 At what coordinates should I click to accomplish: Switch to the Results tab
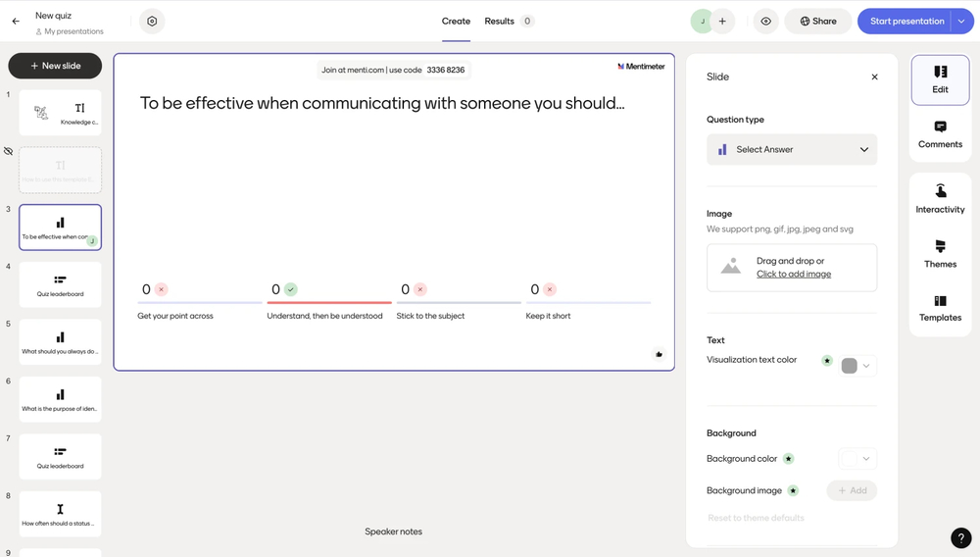[x=500, y=21]
